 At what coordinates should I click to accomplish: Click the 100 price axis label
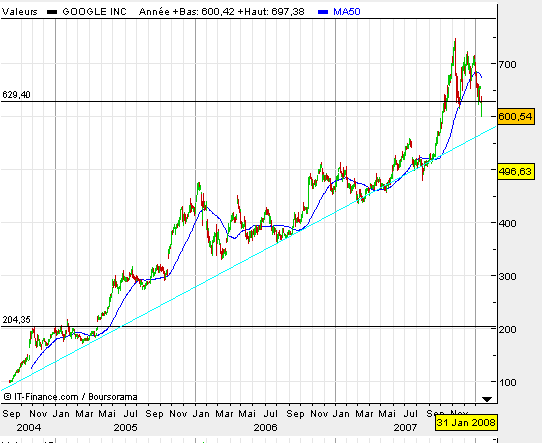(508, 382)
